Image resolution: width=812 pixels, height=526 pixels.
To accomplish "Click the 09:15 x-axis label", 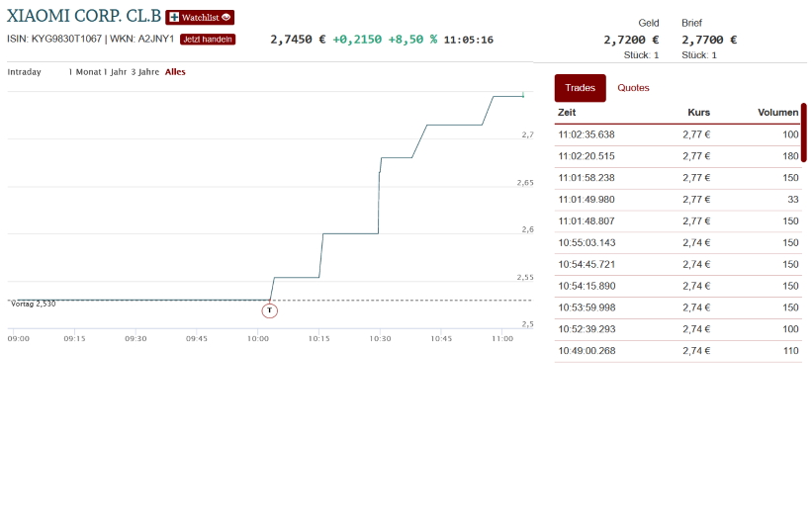I will (x=74, y=338).
